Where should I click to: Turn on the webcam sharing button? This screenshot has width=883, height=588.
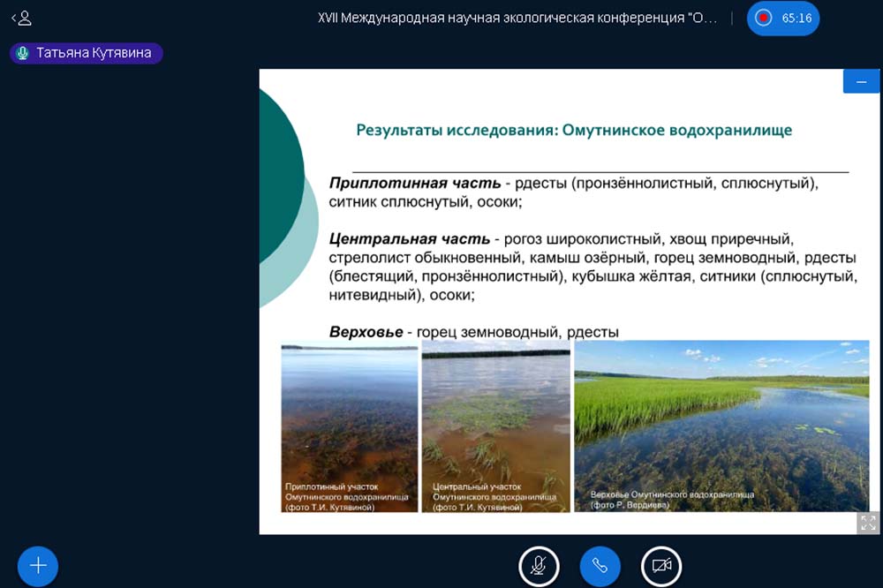point(661,566)
